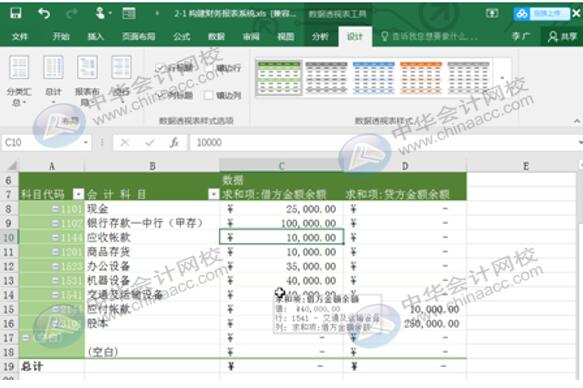Collapse the 办公设备 row group

coord(55,266)
